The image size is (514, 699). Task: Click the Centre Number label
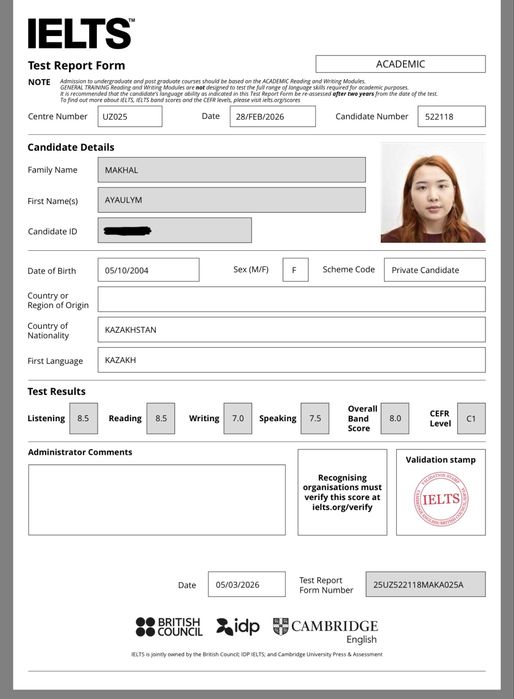coord(58,116)
